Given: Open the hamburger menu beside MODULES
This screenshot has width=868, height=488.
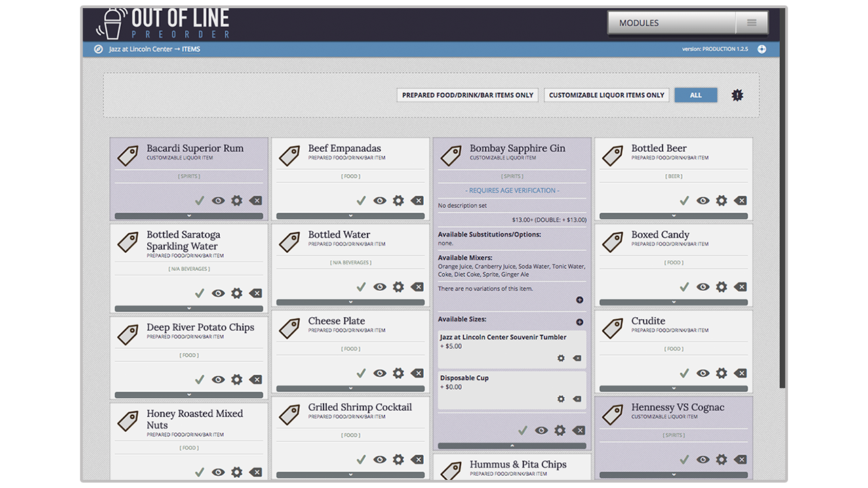Looking at the screenshot, I should 752,23.
